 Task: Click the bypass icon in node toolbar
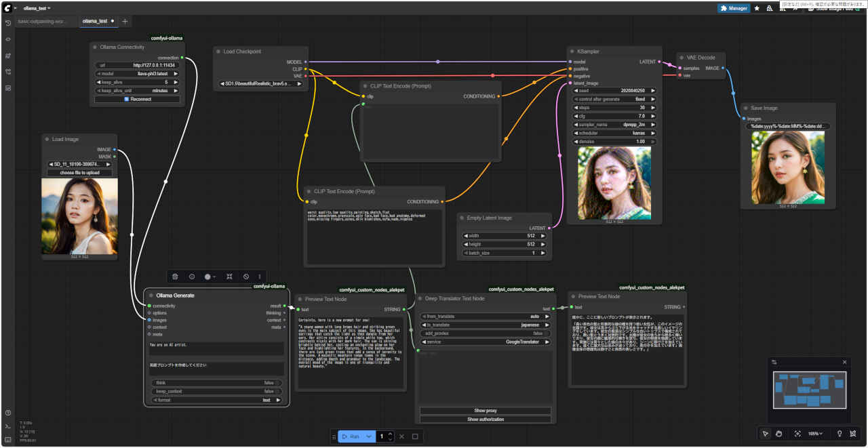[x=246, y=277]
